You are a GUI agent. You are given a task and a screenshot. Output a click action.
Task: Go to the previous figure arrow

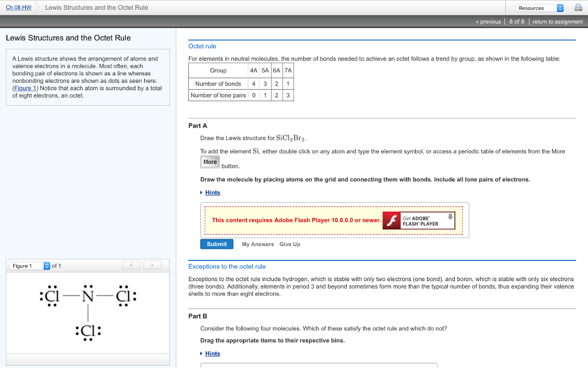[131, 266]
